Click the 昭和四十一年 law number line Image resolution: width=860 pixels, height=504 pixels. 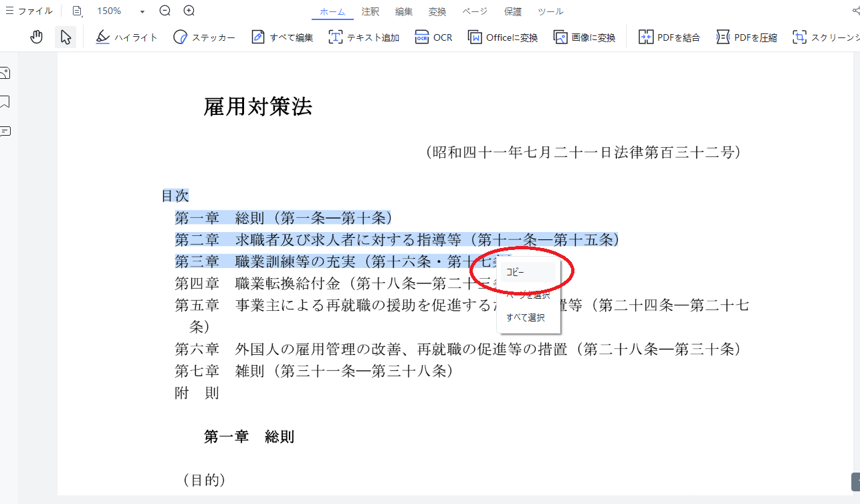(x=583, y=152)
